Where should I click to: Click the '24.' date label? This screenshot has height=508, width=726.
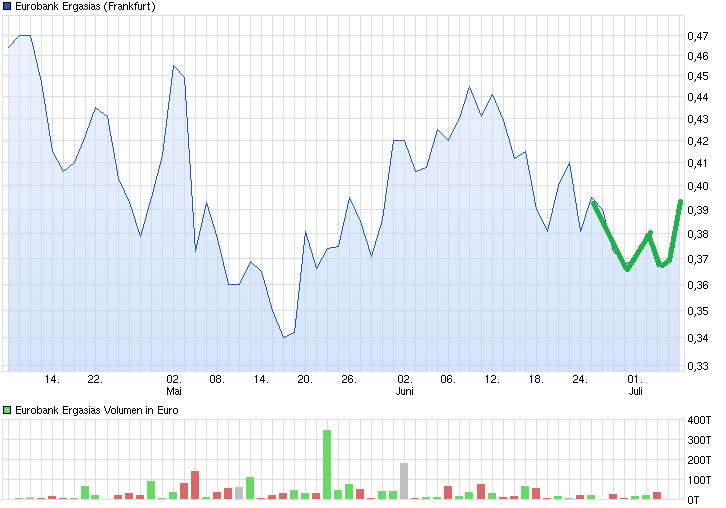pos(580,379)
